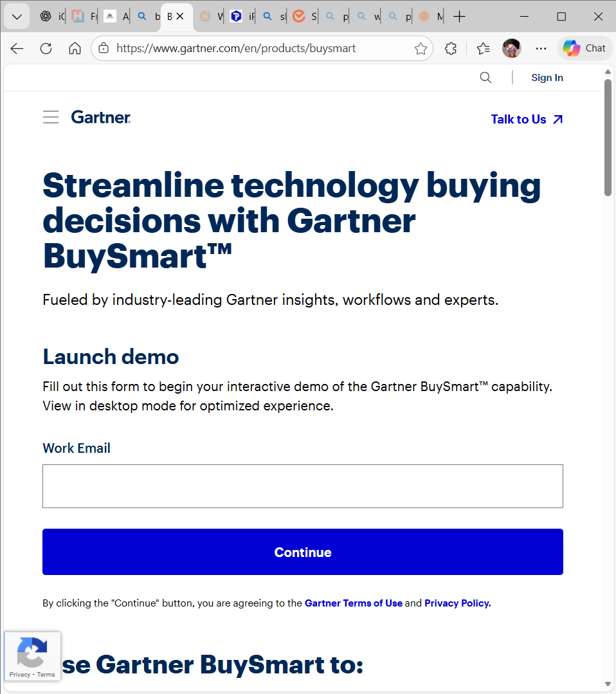
Task: Open browser settings and more menu
Action: pos(541,49)
